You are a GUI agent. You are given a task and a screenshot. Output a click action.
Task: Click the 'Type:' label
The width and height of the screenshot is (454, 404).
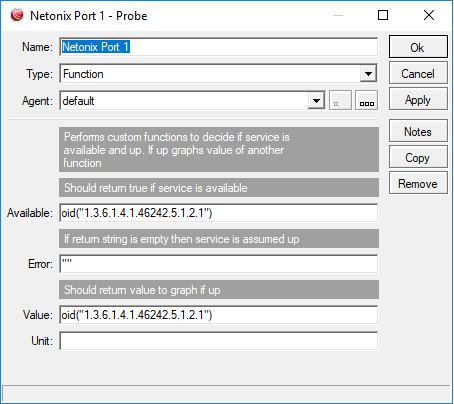click(40, 74)
